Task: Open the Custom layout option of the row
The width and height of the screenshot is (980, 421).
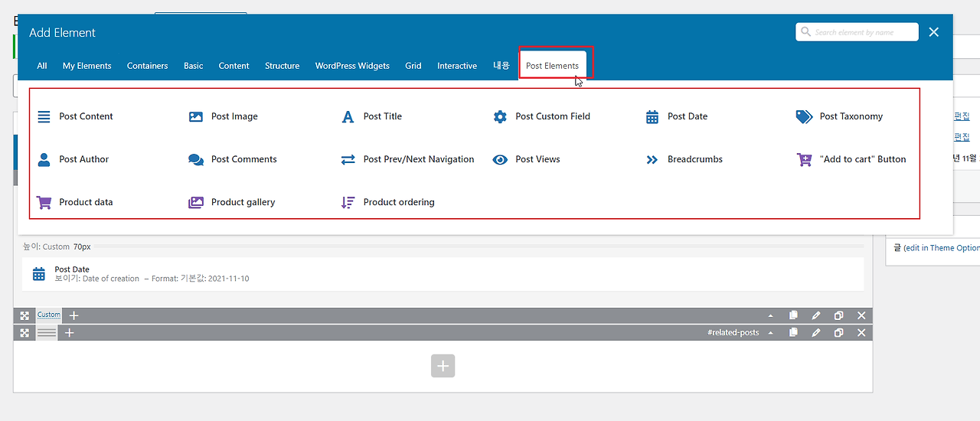Action: [49, 315]
